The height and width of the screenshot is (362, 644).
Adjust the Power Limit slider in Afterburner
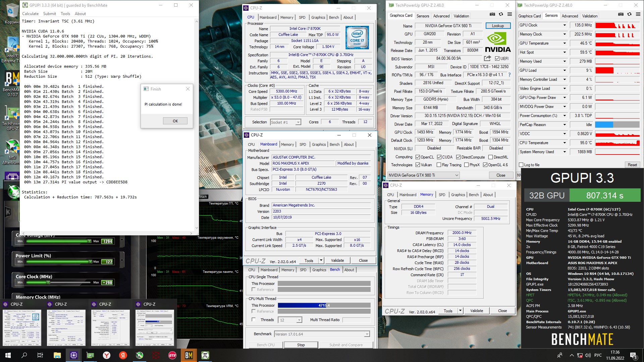pyautogui.click(x=90, y=261)
